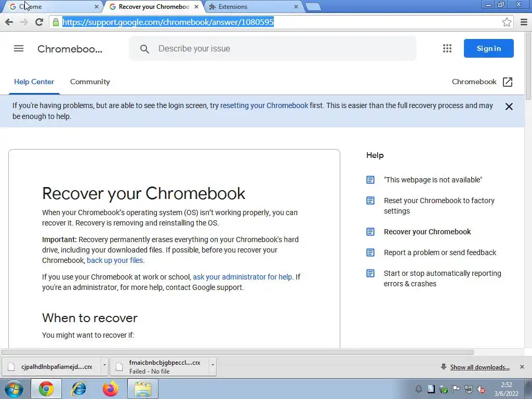Click article icon beside "This webpage is not available"
This screenshot has height=399, width=532.
[x=370, y=180]
